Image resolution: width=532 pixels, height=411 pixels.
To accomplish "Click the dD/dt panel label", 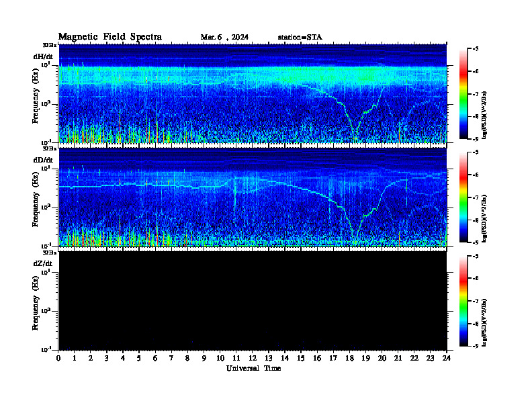I will pyautogui.click(x=43, y=160).
